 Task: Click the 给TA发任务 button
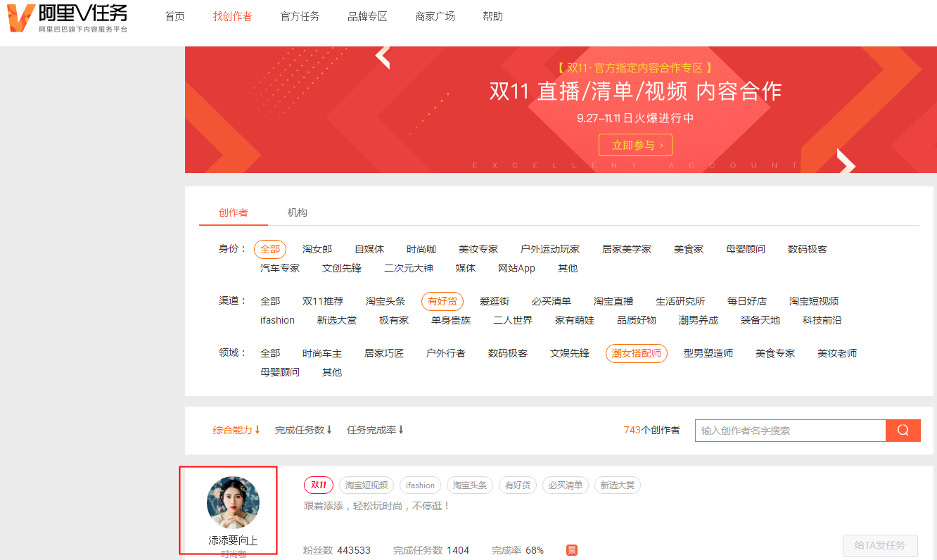coord(880,545)
